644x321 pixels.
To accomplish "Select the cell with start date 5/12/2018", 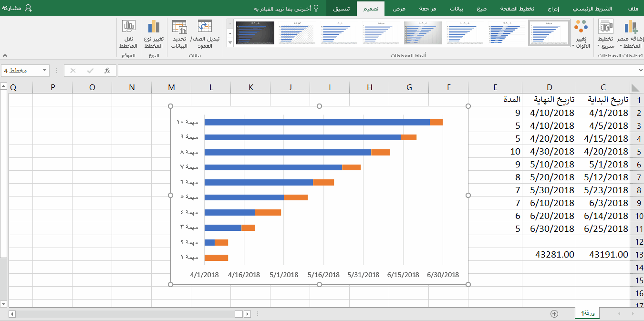I will pos(603,177).
